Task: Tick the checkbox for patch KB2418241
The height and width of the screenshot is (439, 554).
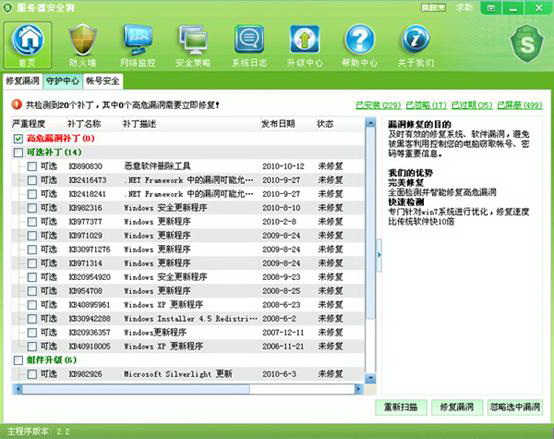Action: click(x=32, y=194)
